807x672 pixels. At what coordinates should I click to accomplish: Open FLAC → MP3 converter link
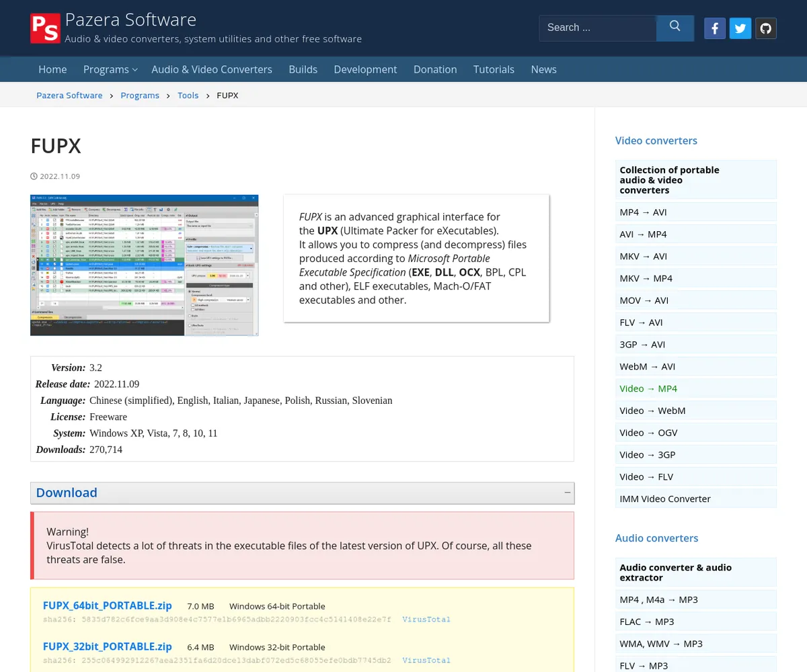[646, 622]
